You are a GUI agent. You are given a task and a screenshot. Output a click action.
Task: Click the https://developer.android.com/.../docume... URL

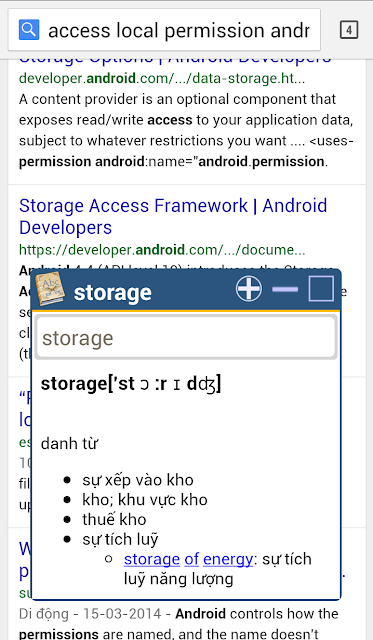point(162,249)
